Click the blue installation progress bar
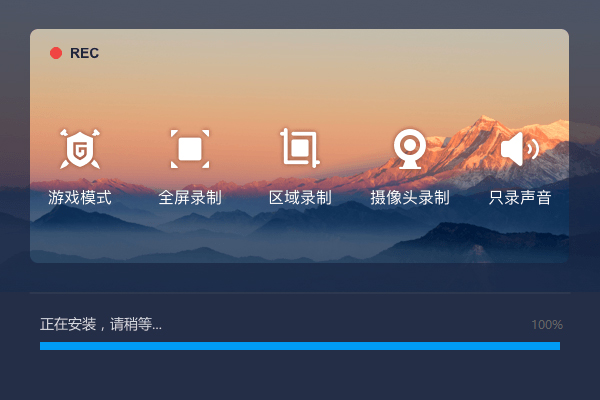Viewport: 600px width, 400px height. pos(300,346)
